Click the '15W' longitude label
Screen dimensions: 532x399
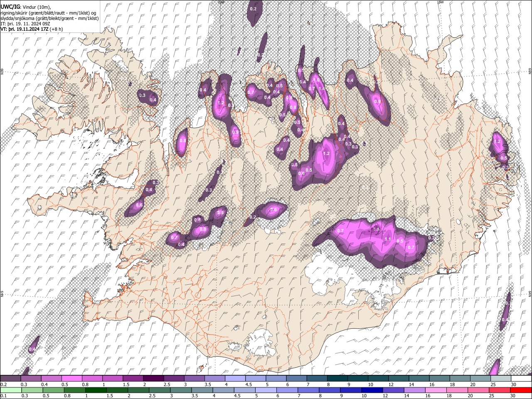(x=440, y=2)
